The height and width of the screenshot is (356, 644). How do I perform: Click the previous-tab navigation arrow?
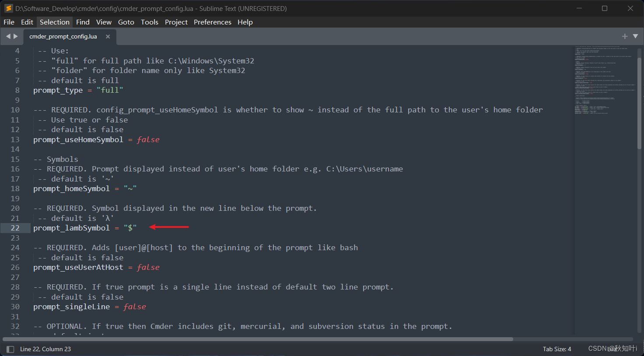click(8, 36)
